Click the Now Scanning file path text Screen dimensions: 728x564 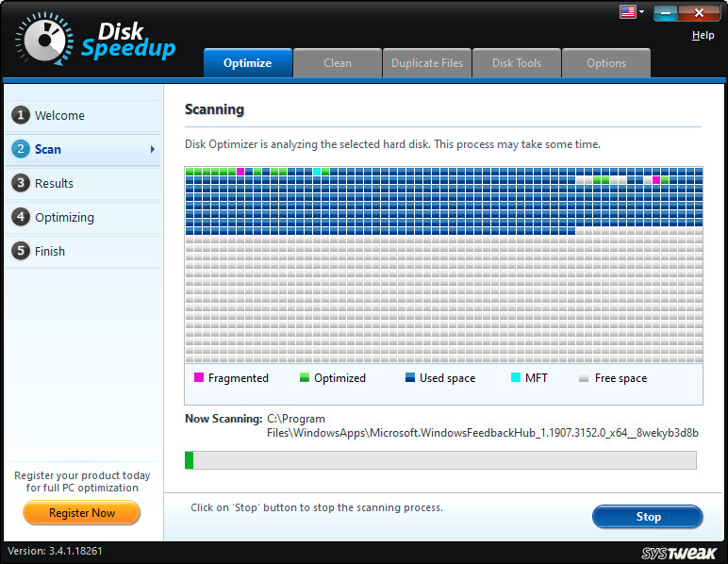[483, 425]
